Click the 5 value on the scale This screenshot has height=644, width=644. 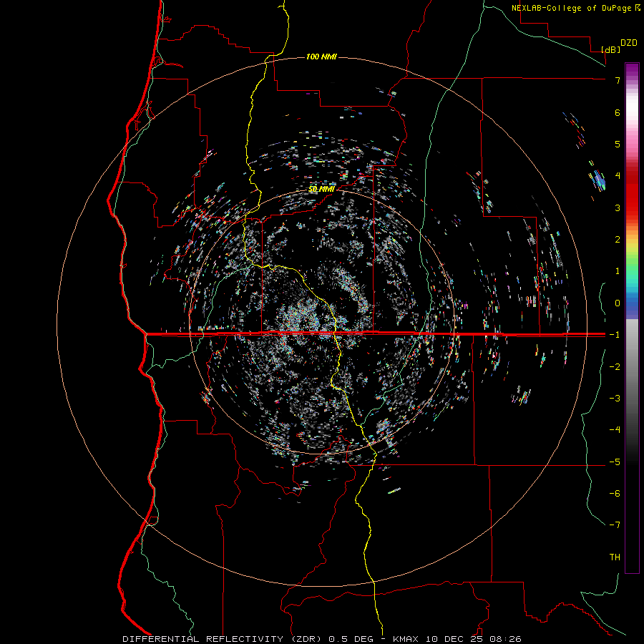tap(618, 144)
